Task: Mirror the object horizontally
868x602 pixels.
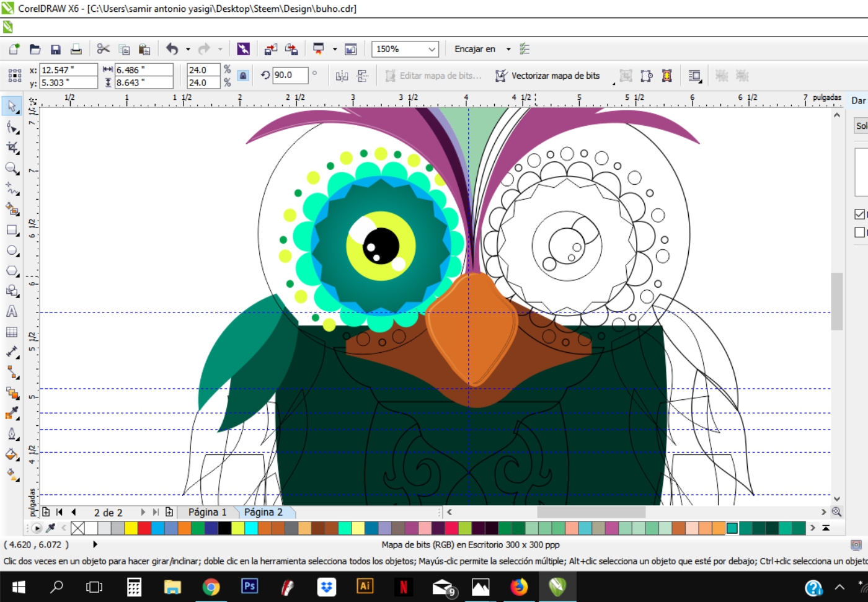Action: (x=342, y=76)
